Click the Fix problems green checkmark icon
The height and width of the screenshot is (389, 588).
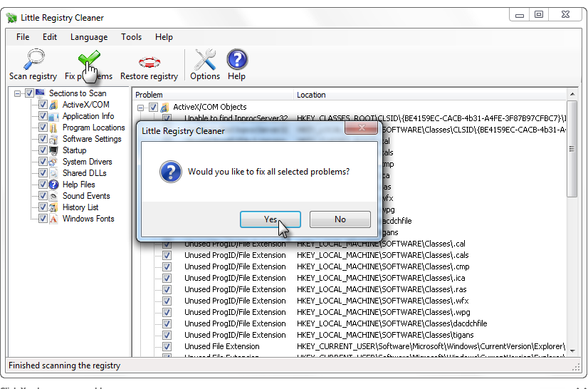[x=89, y=60]
